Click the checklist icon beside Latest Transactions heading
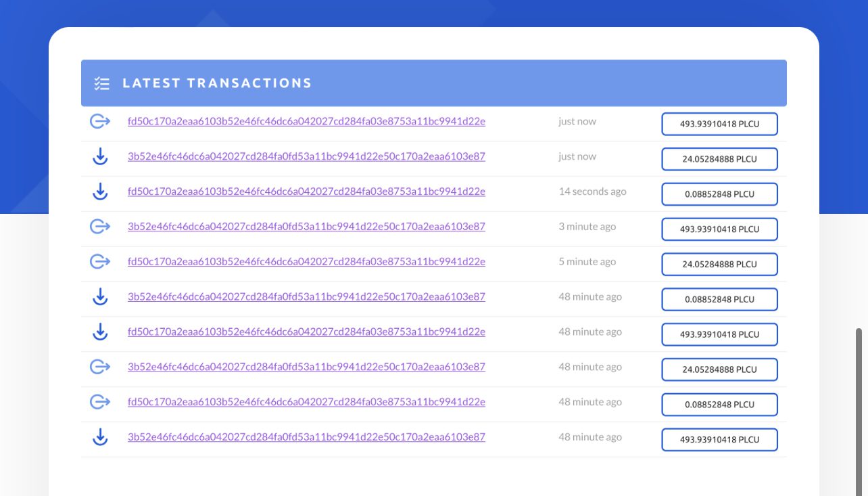This screenshot has width=868, height=496. point(101,83)
